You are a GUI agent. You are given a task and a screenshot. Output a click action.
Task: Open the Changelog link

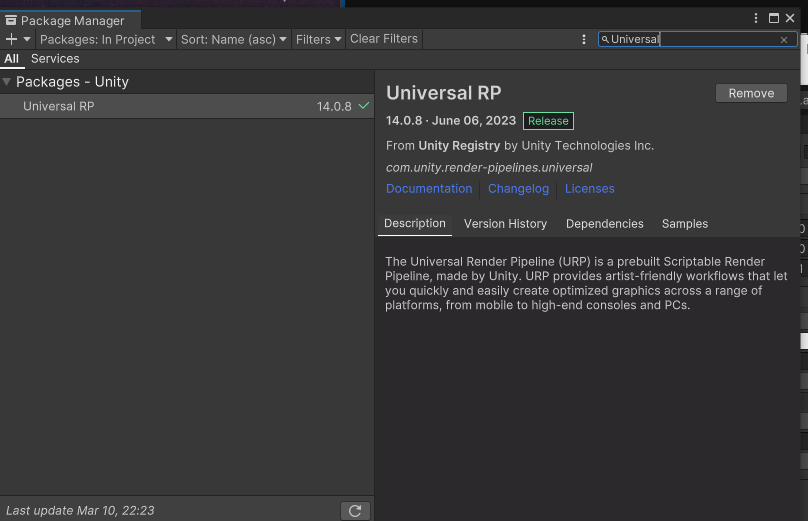(518, 189)
